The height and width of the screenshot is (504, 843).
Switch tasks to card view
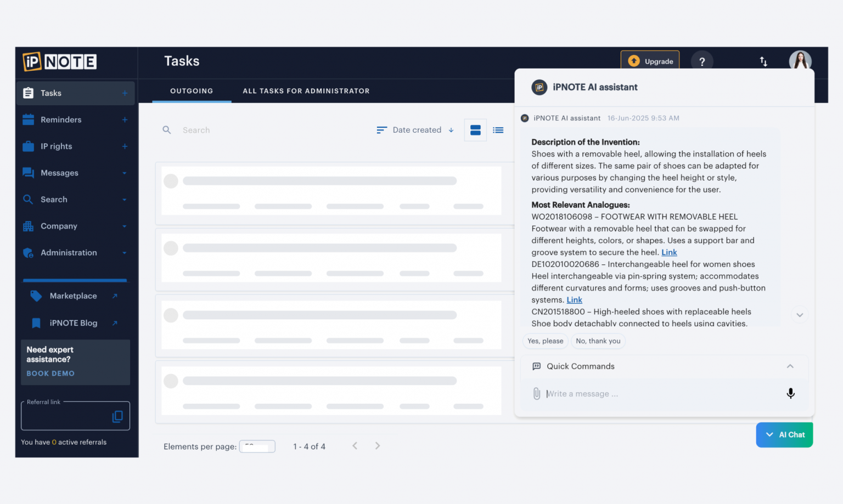(475, 130)
